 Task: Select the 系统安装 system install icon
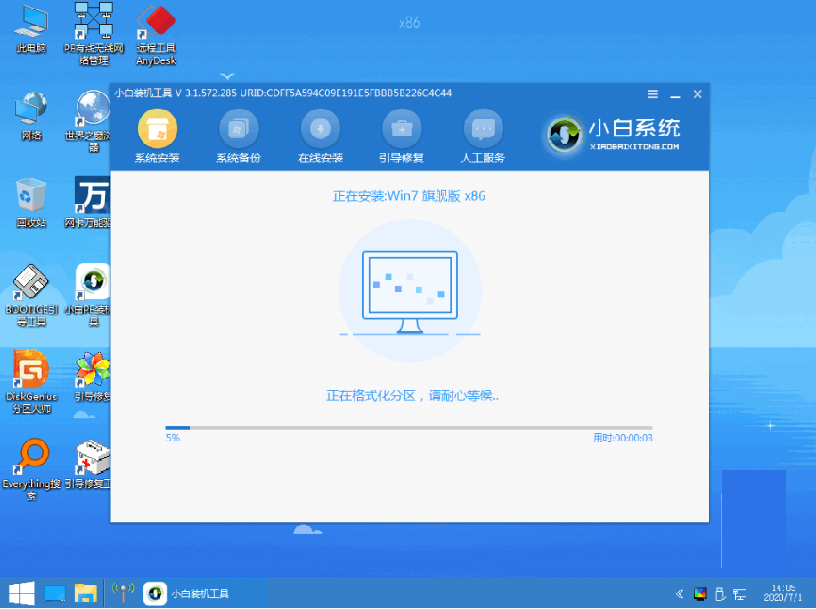[157, 136]
